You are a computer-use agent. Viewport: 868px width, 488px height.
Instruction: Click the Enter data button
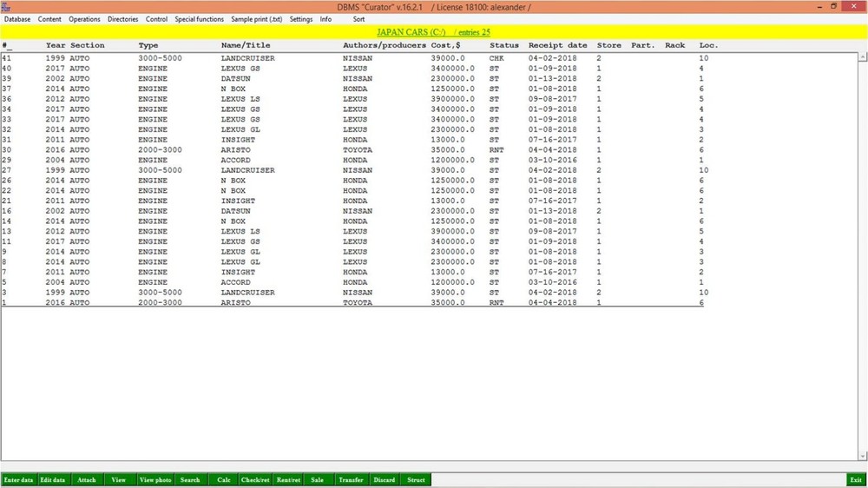(18, 479)
